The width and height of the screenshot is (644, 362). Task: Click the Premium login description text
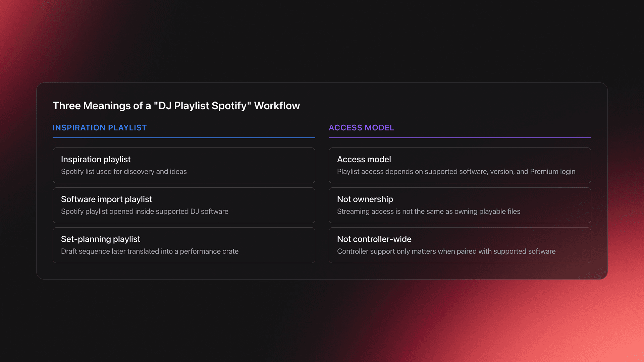(456, 171)
